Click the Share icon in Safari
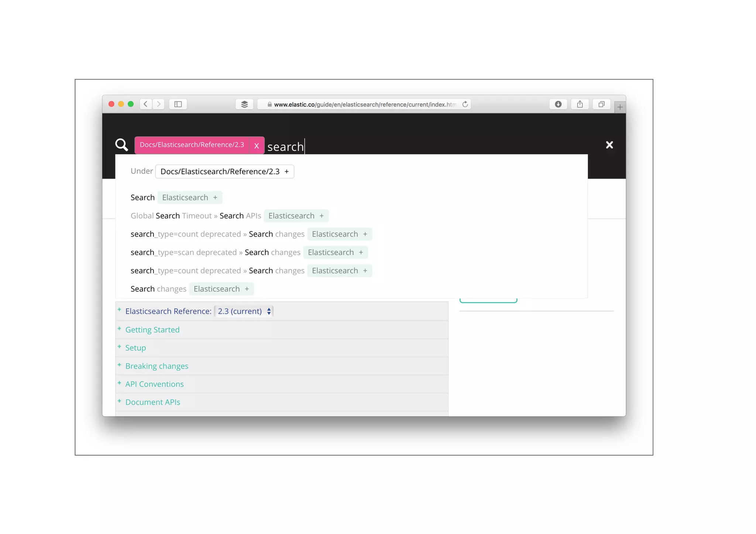 [580, 104]
